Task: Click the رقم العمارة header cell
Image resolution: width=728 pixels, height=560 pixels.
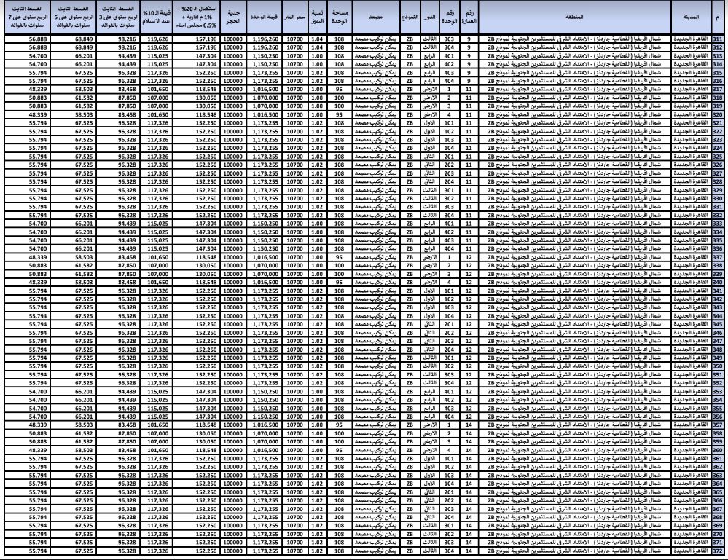Action: (x=471, y=16)
